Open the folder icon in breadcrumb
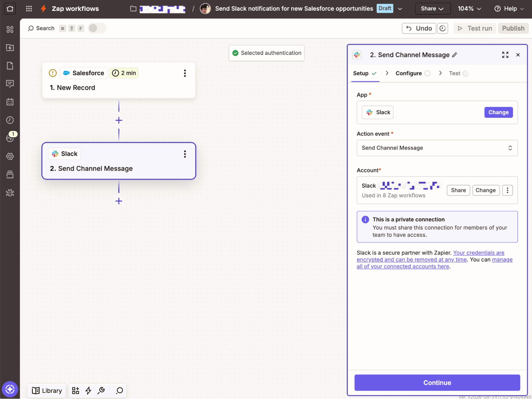Screen dimensions: 532x399 pyautogui.click(x=133, y=9)
